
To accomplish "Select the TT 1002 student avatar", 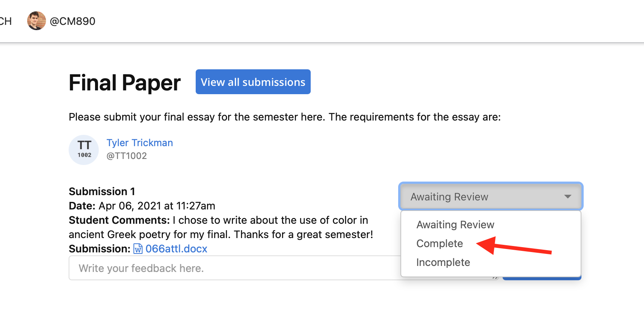I will click(84, 150).
